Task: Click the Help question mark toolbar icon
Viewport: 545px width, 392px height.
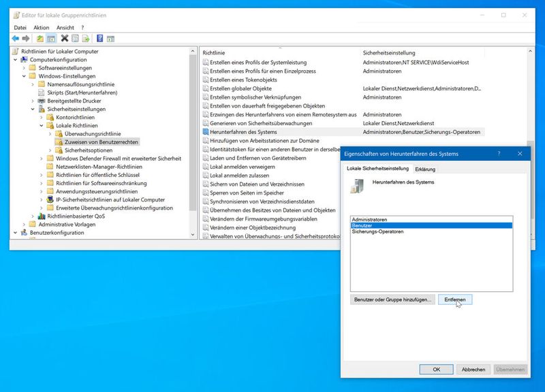Action: coord(100,39)
